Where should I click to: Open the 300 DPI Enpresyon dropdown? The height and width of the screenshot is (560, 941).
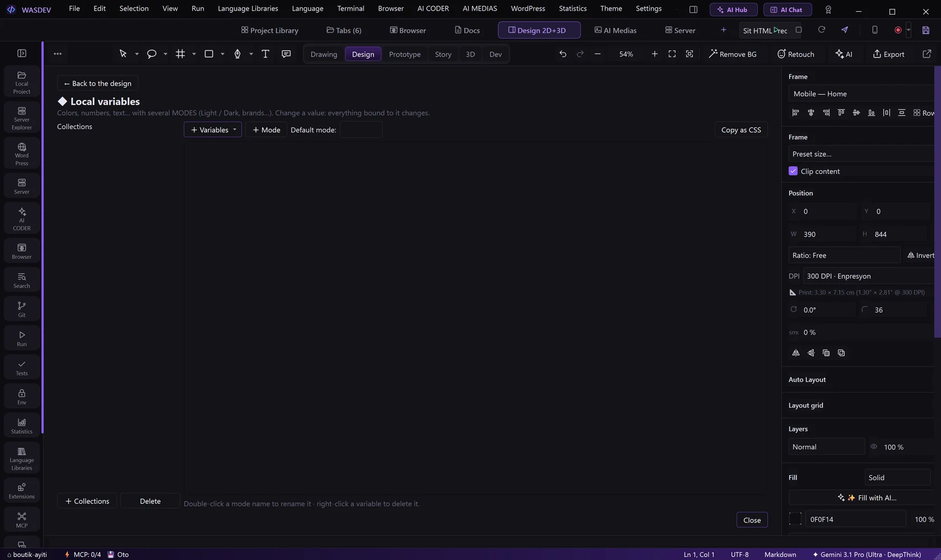[869, 276]
